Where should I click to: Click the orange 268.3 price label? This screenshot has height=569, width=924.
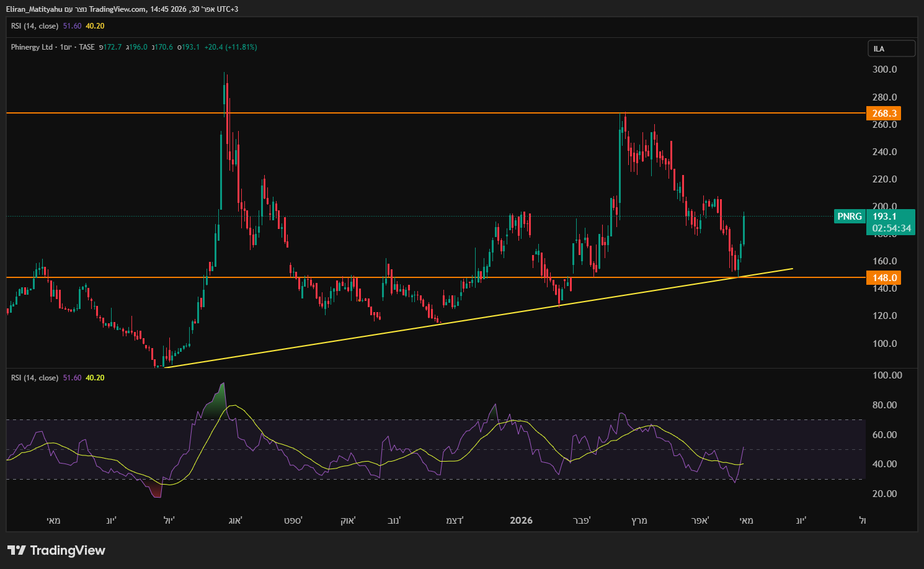pyautogui.click(x=884, y=113)
